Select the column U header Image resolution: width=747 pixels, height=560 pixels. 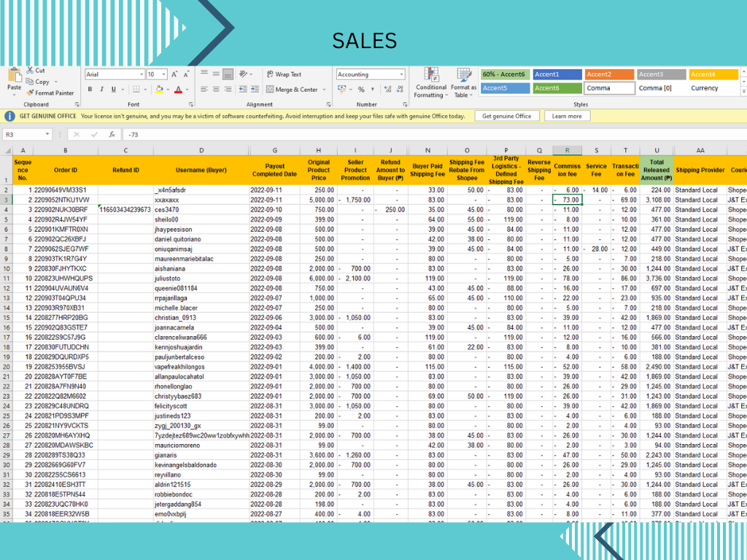[x=657, y=150]
